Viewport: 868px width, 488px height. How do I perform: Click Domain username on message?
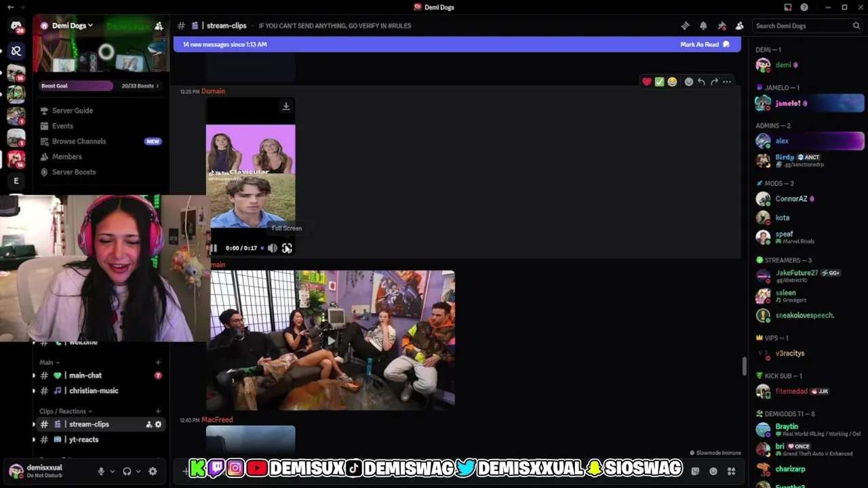click(213, 91)
